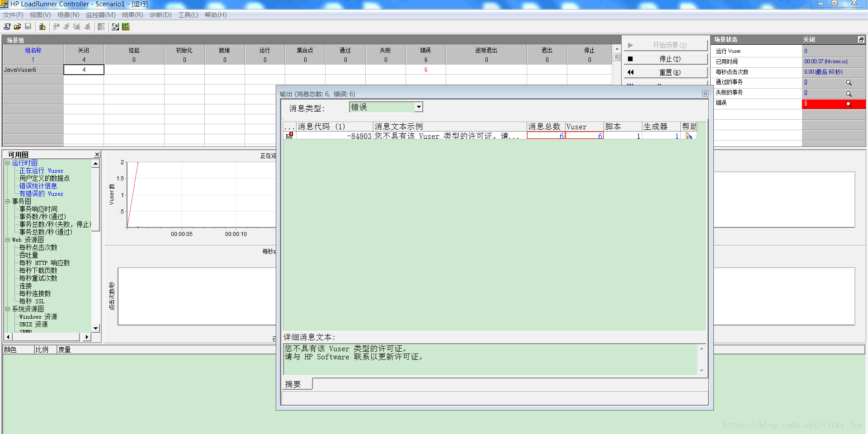This screenshot has height=434, width=868.
Task: Click the JavaVuser6 group row
Action: [x=33, y=70]
